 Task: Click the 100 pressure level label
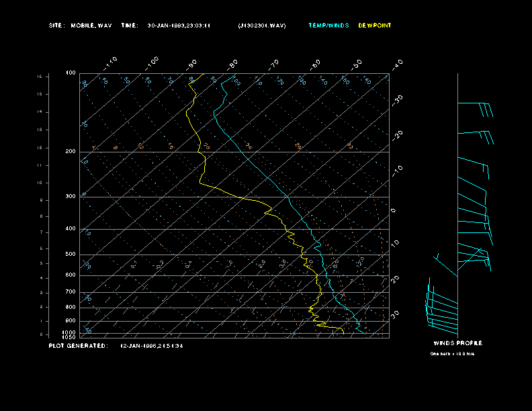[71, 73]
